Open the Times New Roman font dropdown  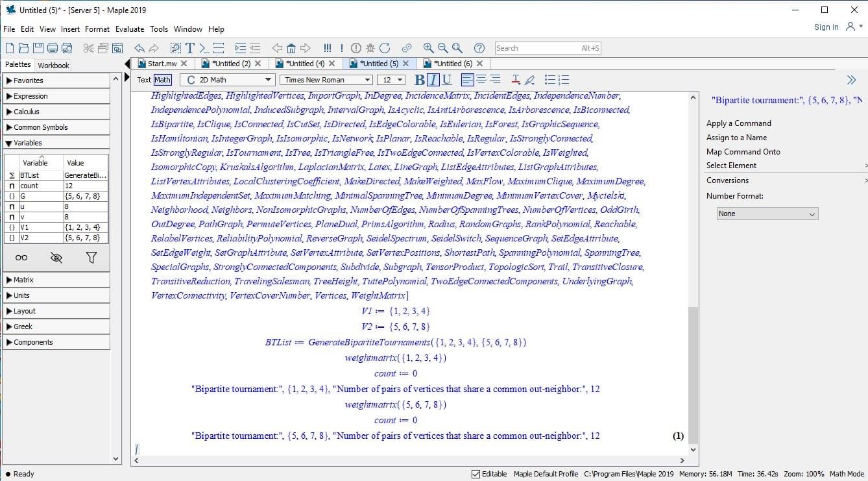tap(326, 80)
